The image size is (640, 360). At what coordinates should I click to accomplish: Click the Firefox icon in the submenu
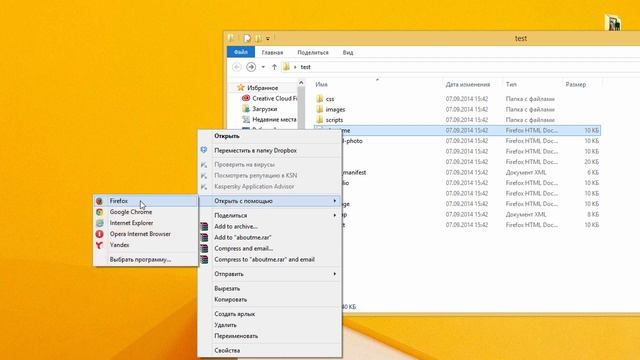pyautogui.click(x=100, y=201)
